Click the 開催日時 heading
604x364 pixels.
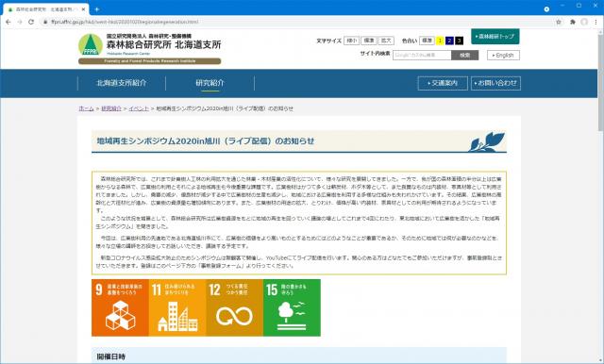click(111, 356)
